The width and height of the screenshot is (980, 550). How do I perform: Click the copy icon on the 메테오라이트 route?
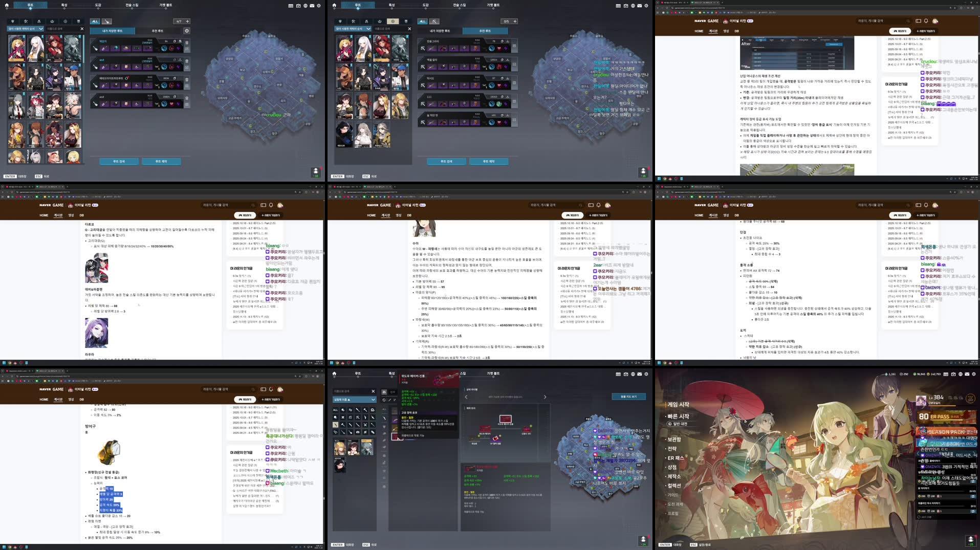point(175,78)
